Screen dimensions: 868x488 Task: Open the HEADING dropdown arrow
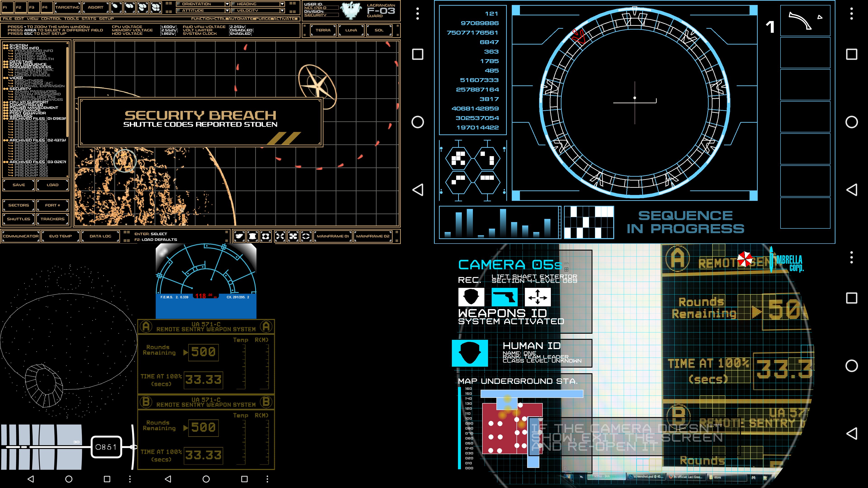282,4
